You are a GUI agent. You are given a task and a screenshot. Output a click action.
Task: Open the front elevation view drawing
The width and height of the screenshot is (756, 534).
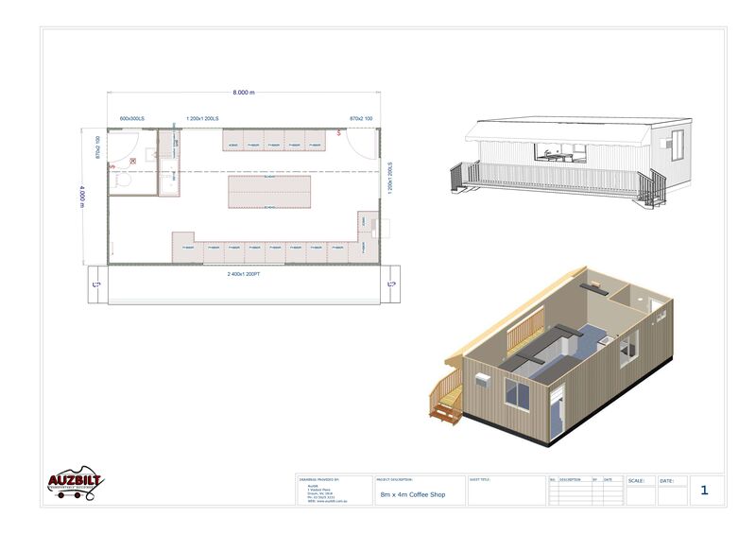(569, 161)
